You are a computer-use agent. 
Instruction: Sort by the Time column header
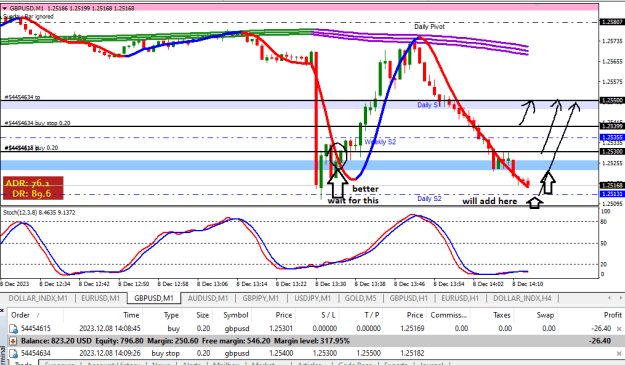coord(131,315)
